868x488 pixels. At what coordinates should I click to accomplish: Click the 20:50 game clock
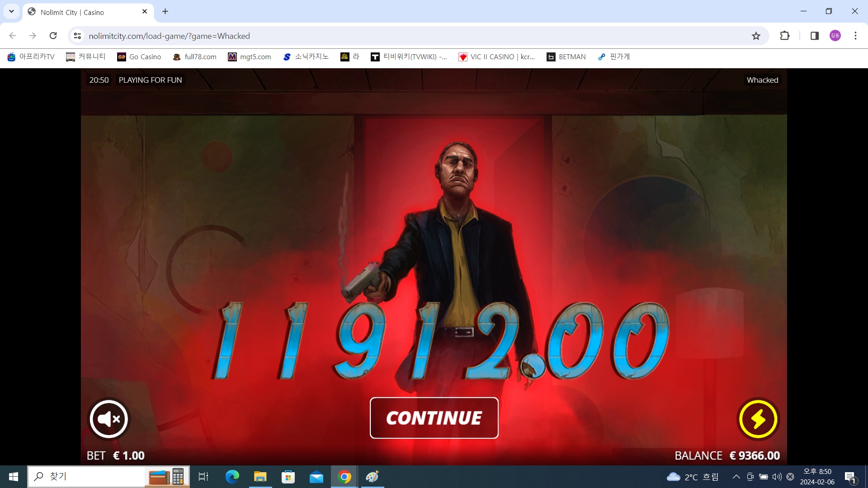99,80
